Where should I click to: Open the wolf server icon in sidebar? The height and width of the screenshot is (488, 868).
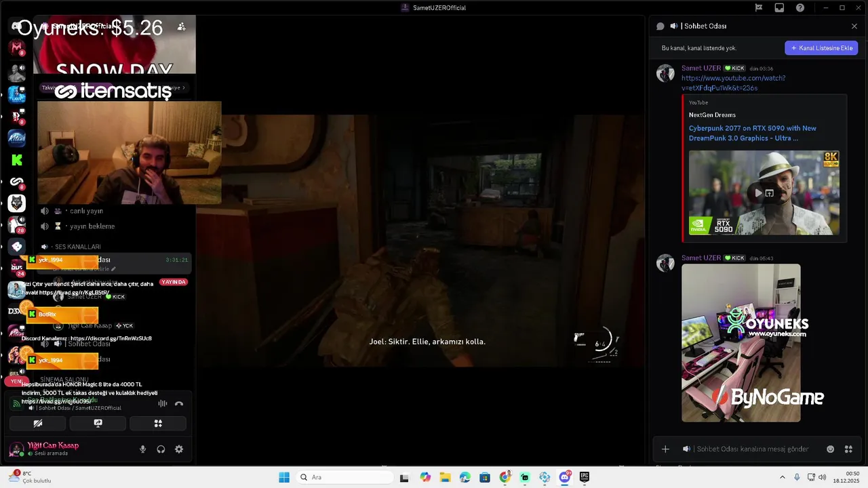coord(17,203)
